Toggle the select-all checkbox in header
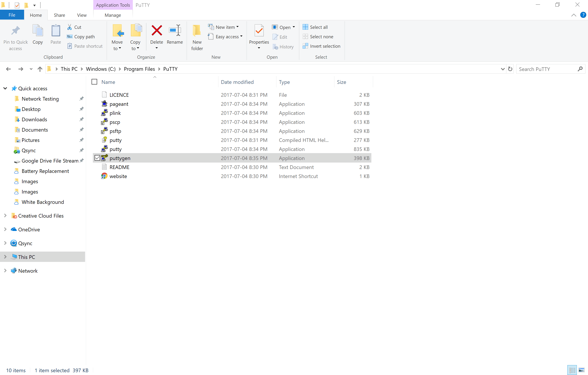 pos(94,82)
